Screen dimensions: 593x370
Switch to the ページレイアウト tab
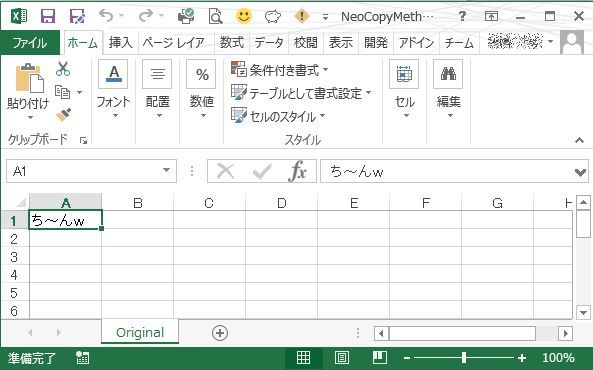coord(174,42)
